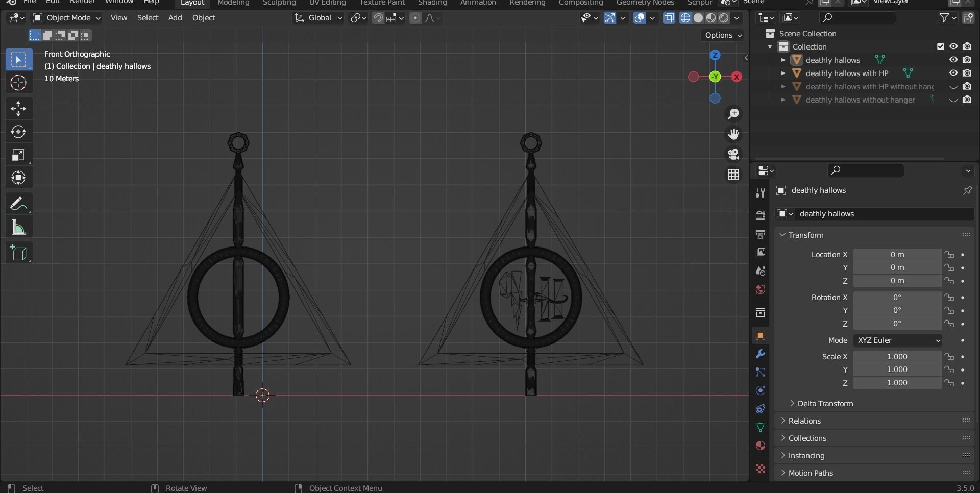
Task: Open Global transform orientation dropdown
Action: coord(318,18)
